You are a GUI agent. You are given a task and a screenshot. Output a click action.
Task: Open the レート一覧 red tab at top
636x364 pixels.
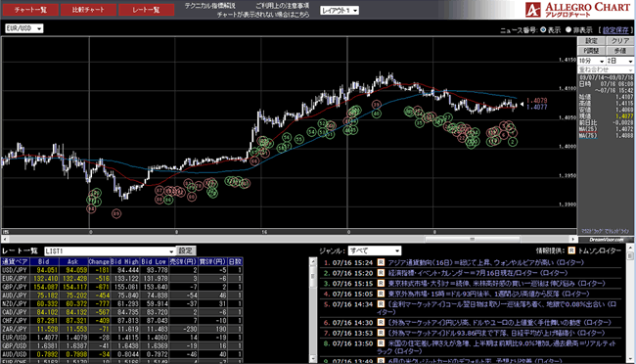coord(147,10)
